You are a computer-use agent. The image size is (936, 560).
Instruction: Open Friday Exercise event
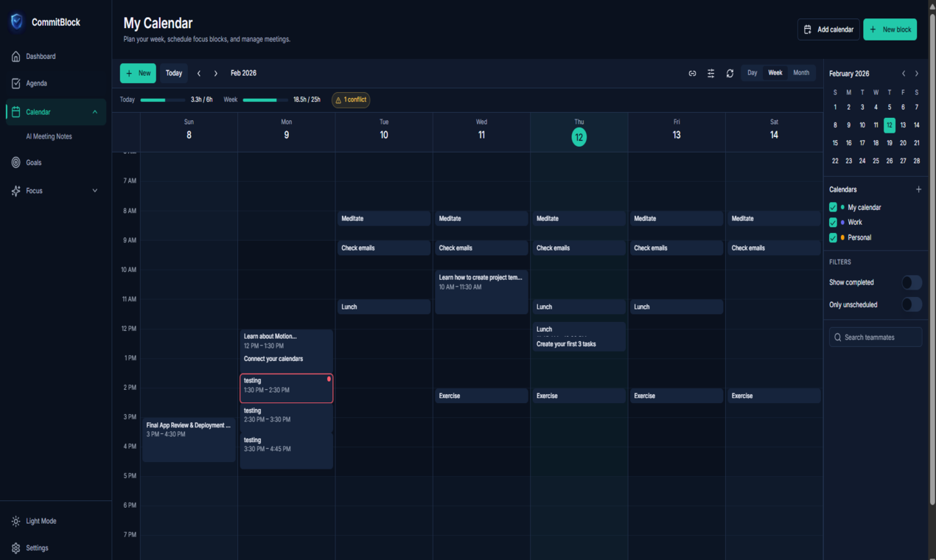677,396
